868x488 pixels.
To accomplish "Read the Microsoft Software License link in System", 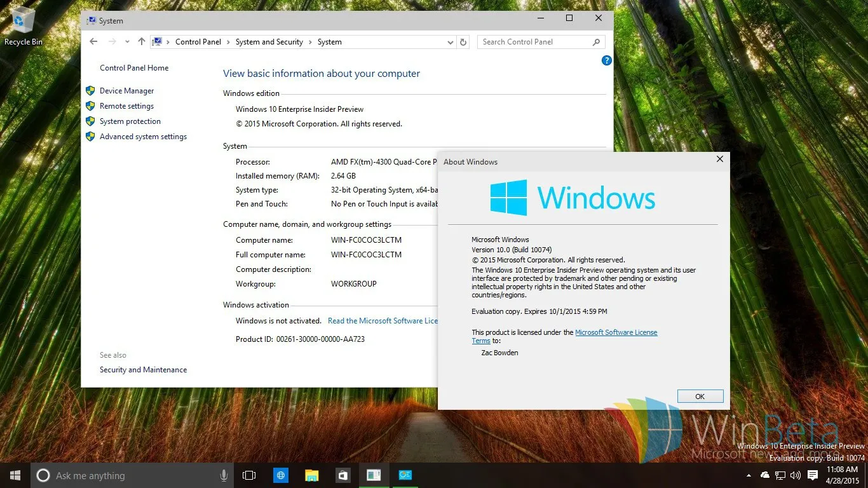I will point(383,321).
